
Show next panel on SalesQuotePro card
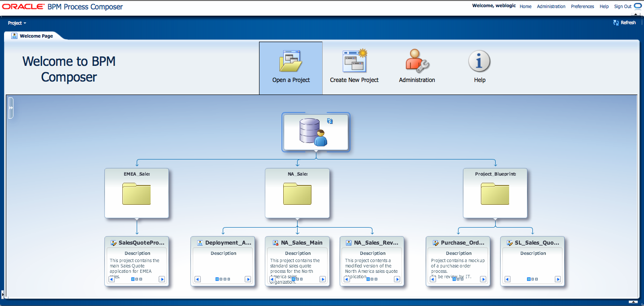coord(162,279)
